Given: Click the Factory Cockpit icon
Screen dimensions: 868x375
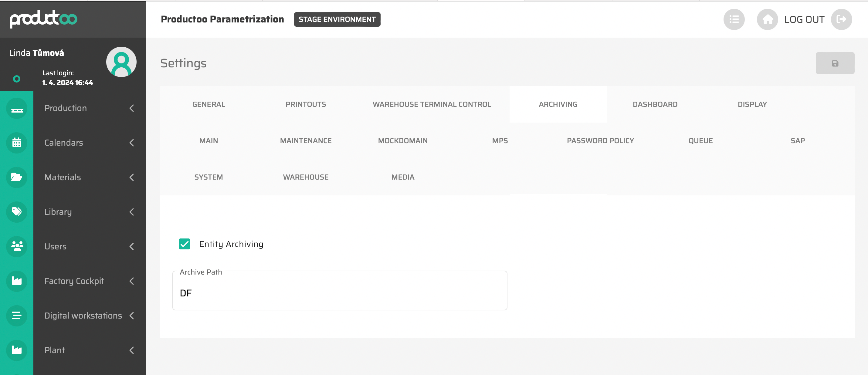Looking at the screenshot, I should coord(16,281).
